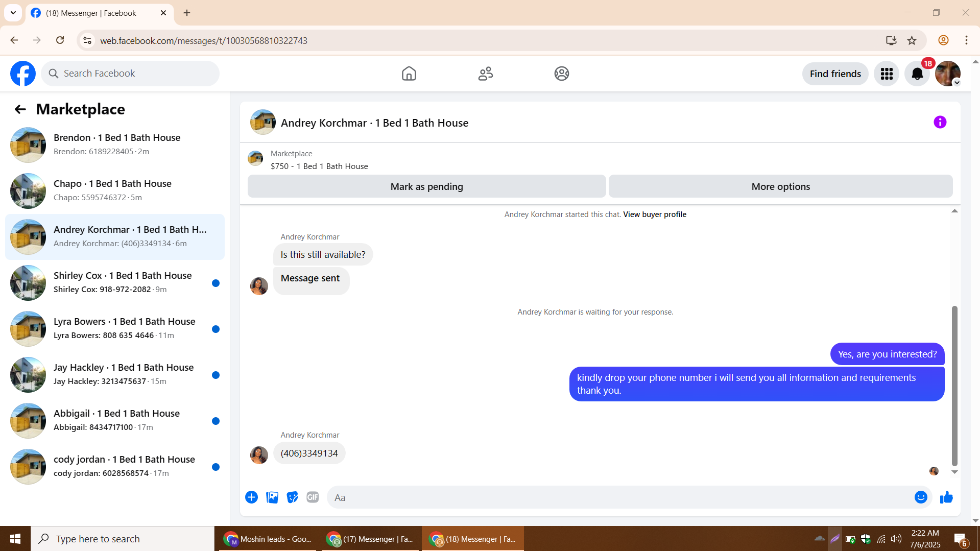Click Find friends button

click(835, 74)
